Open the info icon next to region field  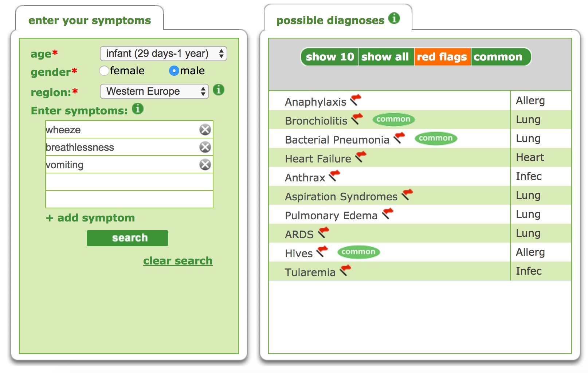point(219,90)
